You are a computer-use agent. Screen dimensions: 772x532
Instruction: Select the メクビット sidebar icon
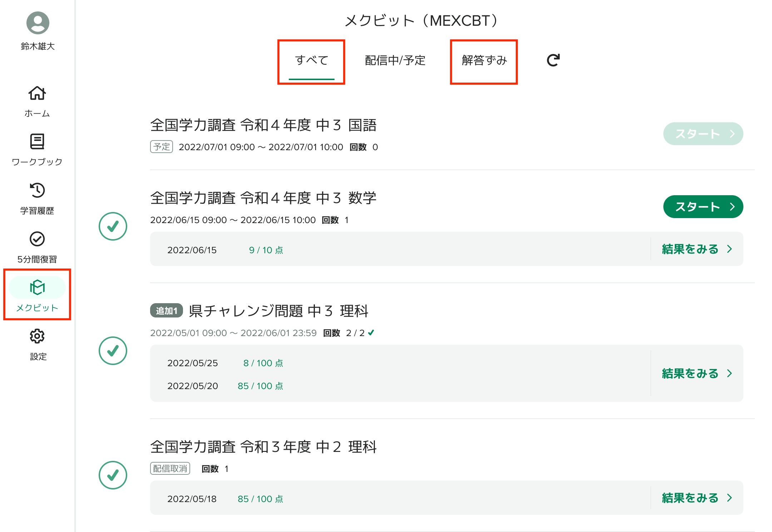37,287
